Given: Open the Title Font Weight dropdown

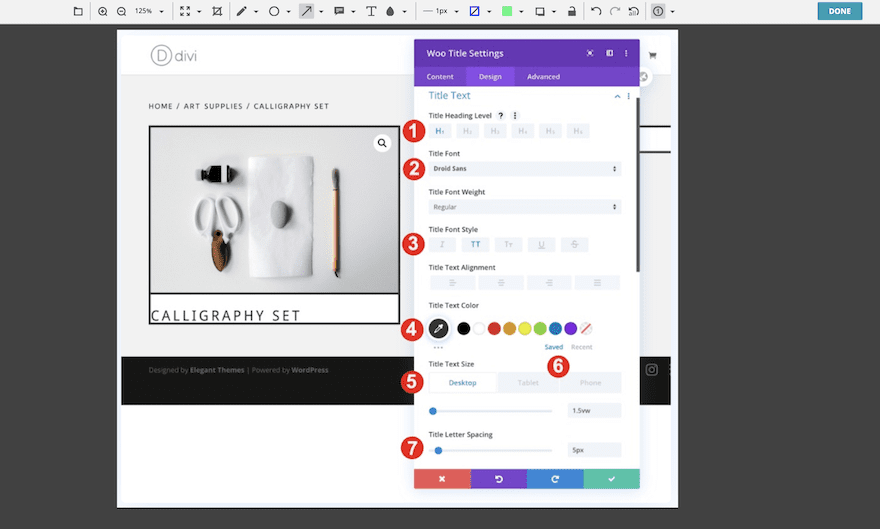Looking at the screenshot, I should point(524,207).
